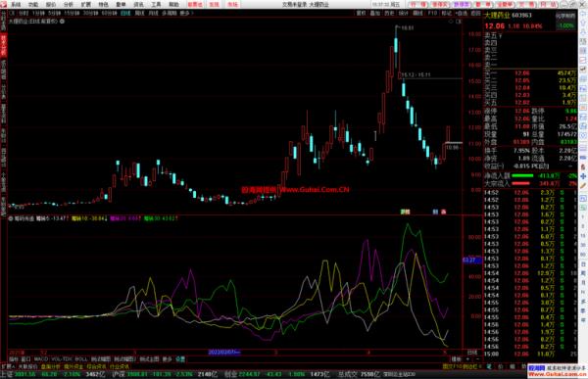Click the indicator panel circle icon
This screenshot has height=379, width=588.
(11, 217)
